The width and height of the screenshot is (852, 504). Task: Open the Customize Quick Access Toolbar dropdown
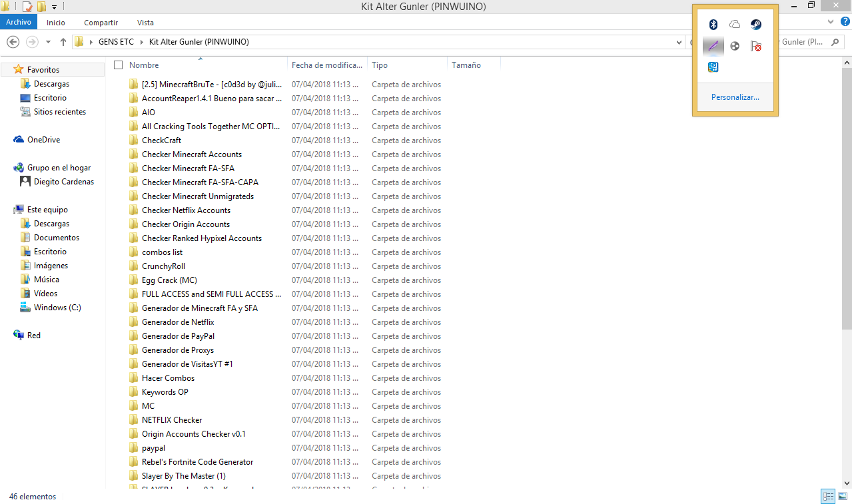tap(54, 7)
